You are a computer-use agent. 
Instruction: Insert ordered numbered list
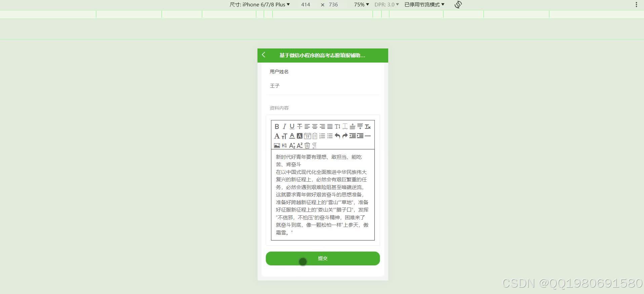[322, 136]
